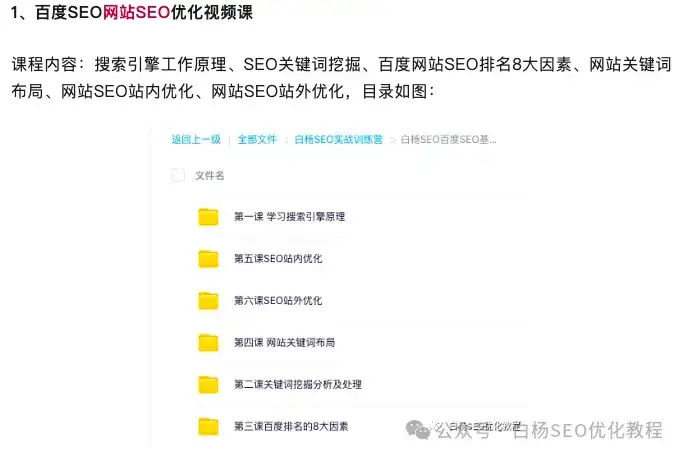Navigate to 全部文件 breadcrumb
The image size is (684, 457).
(x=257, y=140)
